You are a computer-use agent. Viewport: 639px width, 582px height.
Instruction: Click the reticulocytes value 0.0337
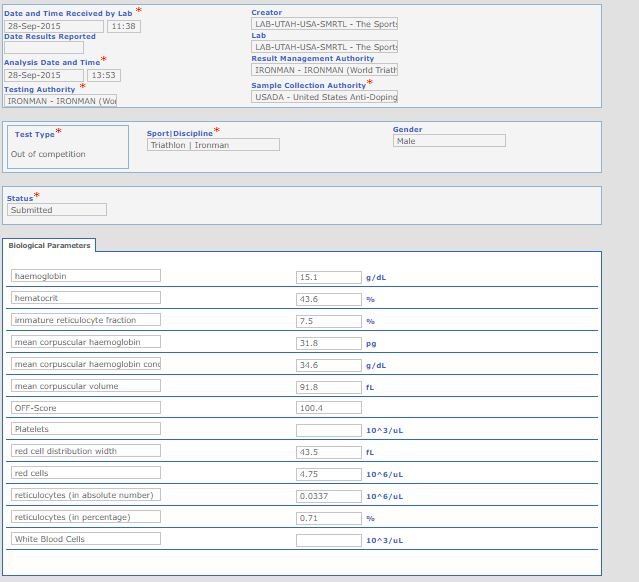328,496
